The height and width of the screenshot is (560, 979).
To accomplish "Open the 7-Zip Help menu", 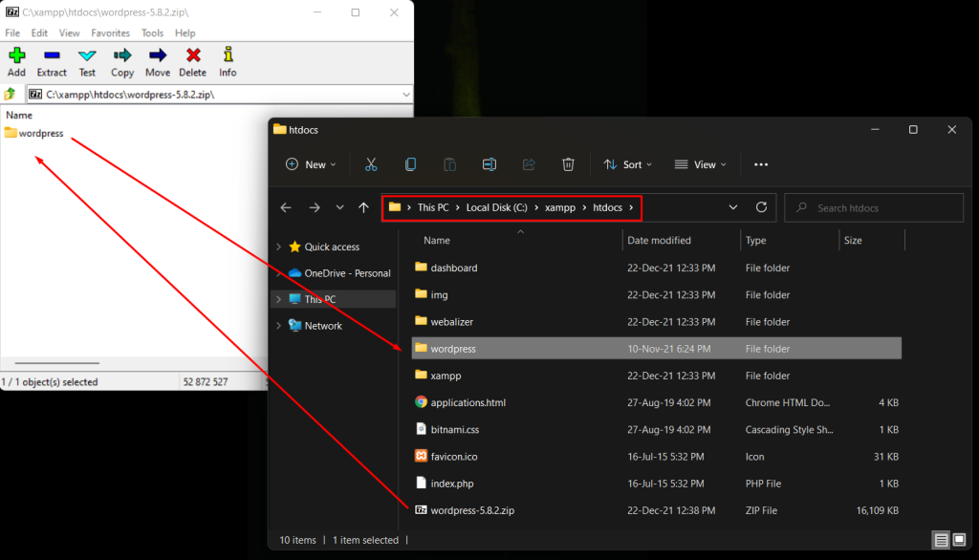I will pos(185,33).
